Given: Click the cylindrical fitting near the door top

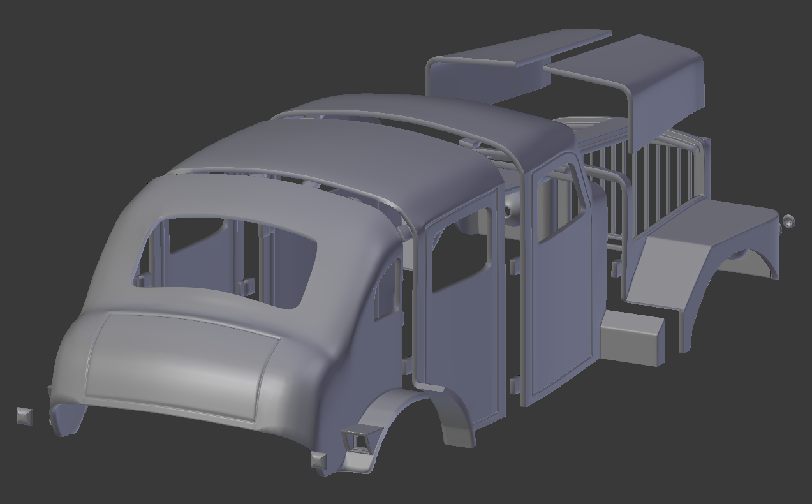Looking at the screenshot, I should coord(510,211).
